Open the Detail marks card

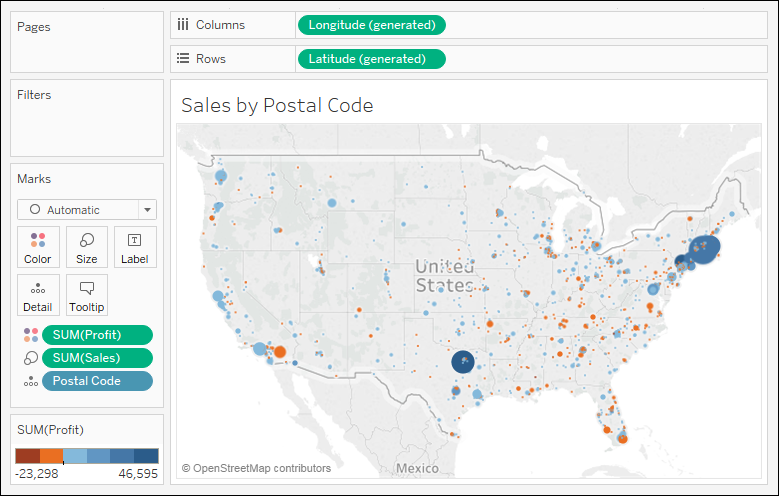pyautogui.click(x=38, y=295)
